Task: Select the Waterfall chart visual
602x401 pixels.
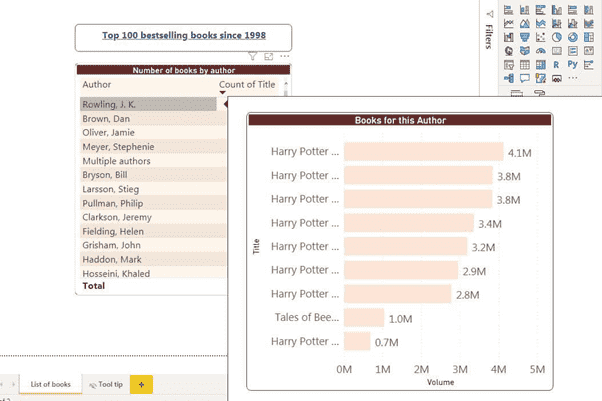Action: click(x=509, y=37)
